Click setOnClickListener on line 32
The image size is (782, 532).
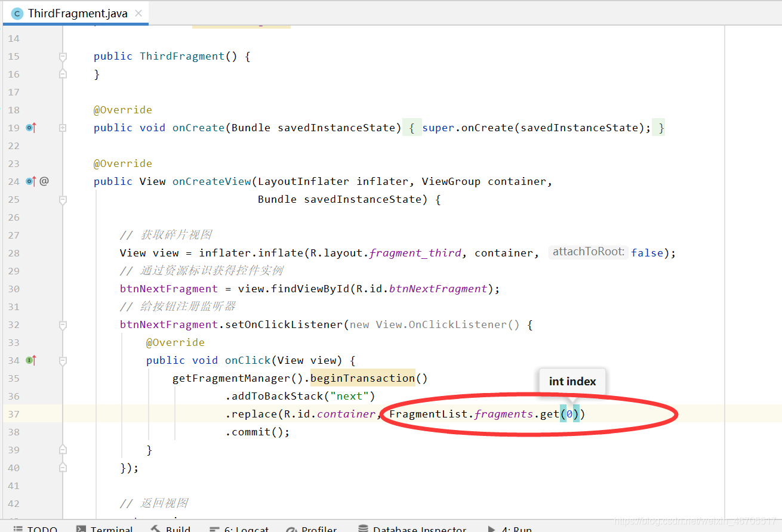click(x=284, y=324)
